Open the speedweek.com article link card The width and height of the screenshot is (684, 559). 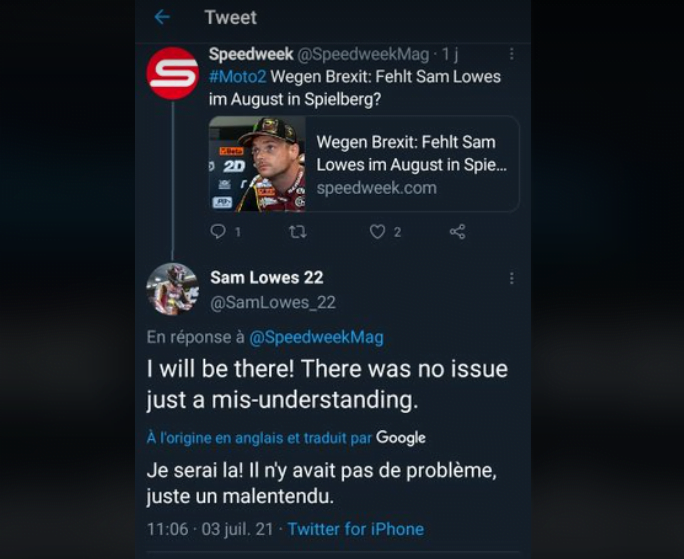[411, 164]
